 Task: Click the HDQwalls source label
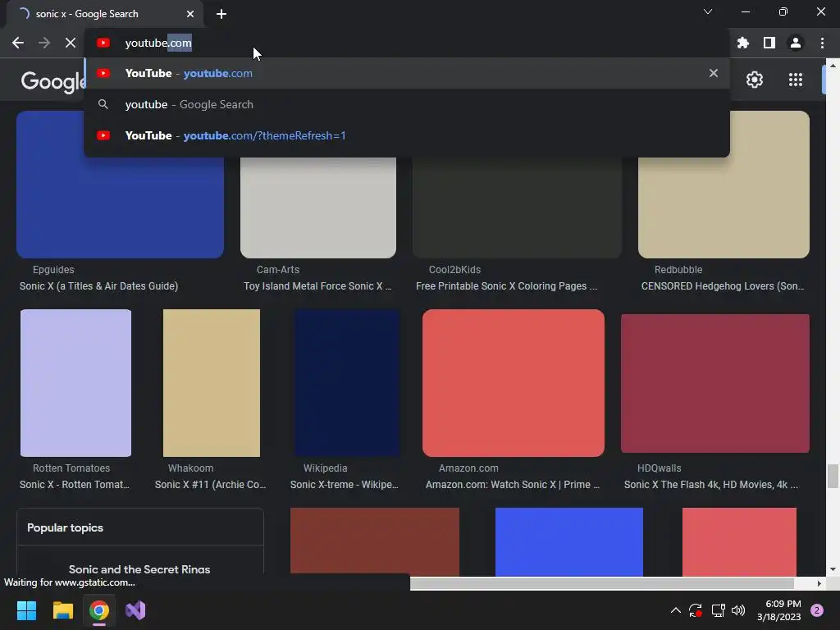659,468
